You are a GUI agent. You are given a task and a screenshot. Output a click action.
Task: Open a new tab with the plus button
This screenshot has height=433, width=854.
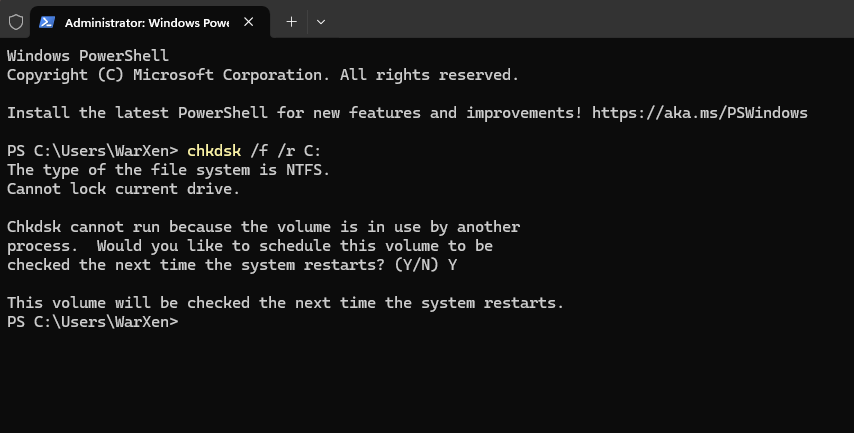tap(292, 21)
